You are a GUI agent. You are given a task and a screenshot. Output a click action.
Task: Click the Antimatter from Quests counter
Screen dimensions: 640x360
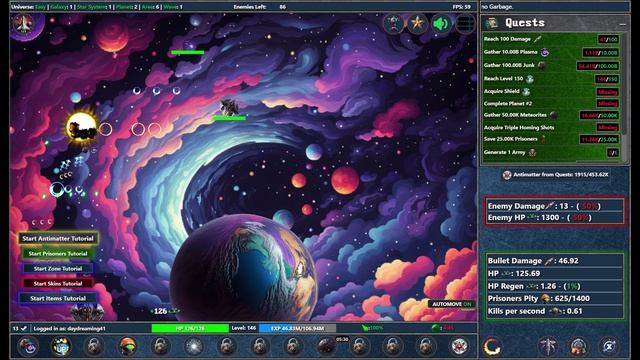tap(556, 175)
